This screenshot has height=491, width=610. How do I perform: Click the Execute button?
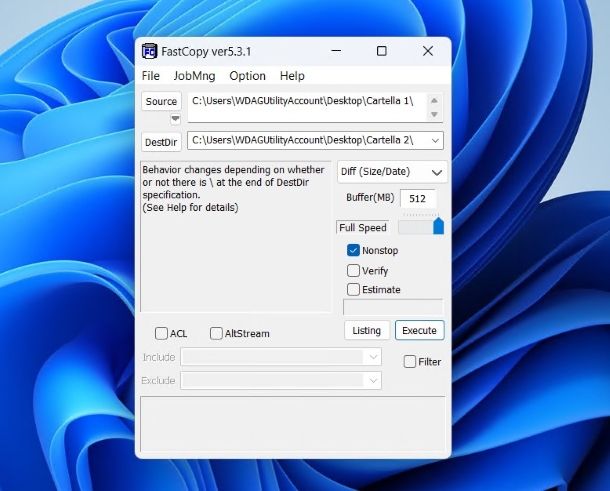coord(419,330)
